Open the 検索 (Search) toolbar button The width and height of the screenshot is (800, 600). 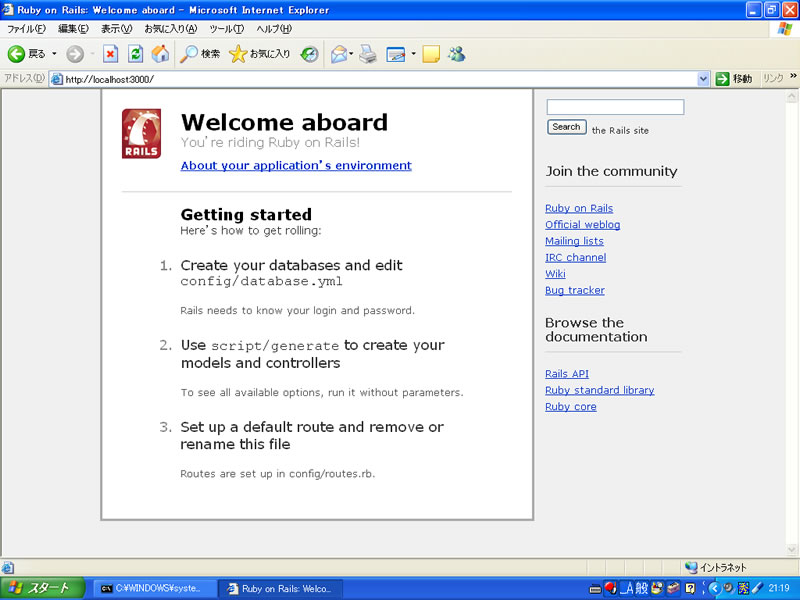tap(200, 54)
